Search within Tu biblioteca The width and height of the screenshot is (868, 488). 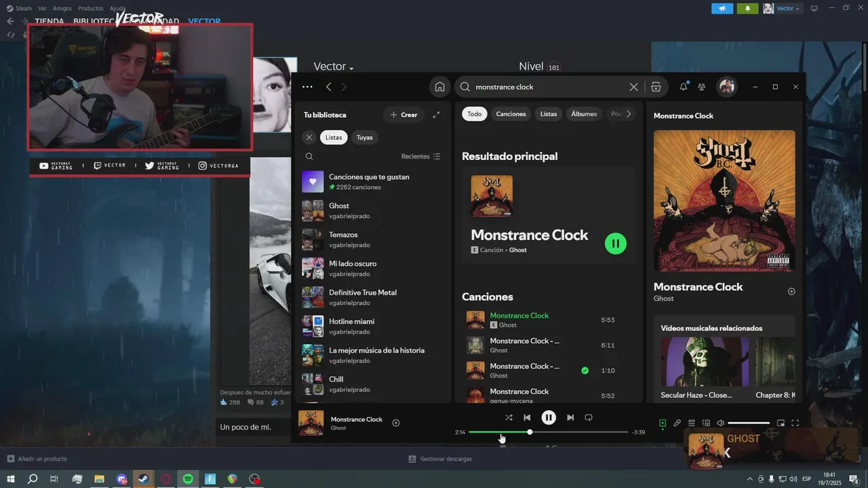[309, 157]
